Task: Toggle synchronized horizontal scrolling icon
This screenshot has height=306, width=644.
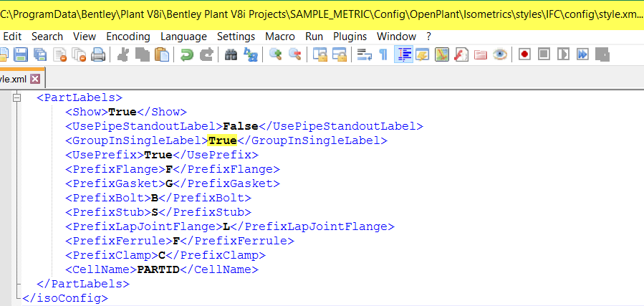Action: [340, 54]
